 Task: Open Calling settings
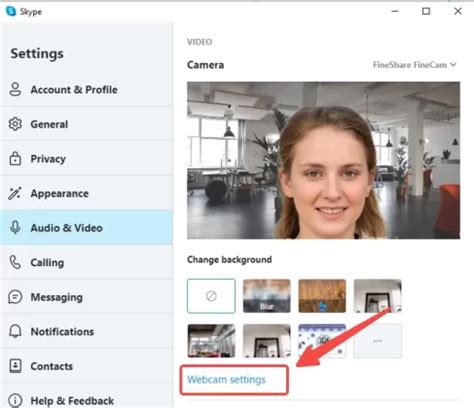[x=86, y=262]
